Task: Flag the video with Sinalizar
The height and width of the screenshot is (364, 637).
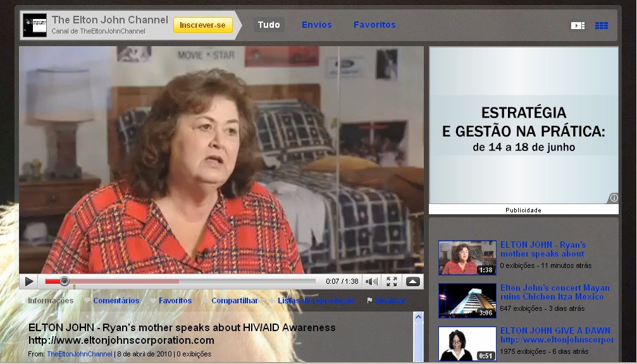Action: pos(390,301)
